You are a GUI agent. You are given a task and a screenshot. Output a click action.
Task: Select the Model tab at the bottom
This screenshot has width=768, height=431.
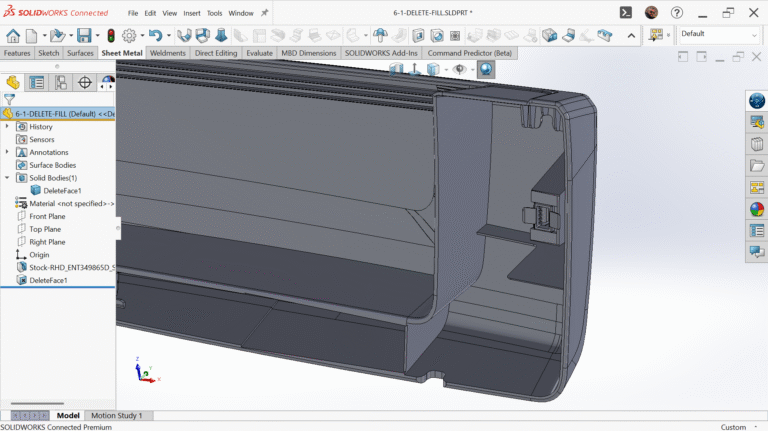68,415
